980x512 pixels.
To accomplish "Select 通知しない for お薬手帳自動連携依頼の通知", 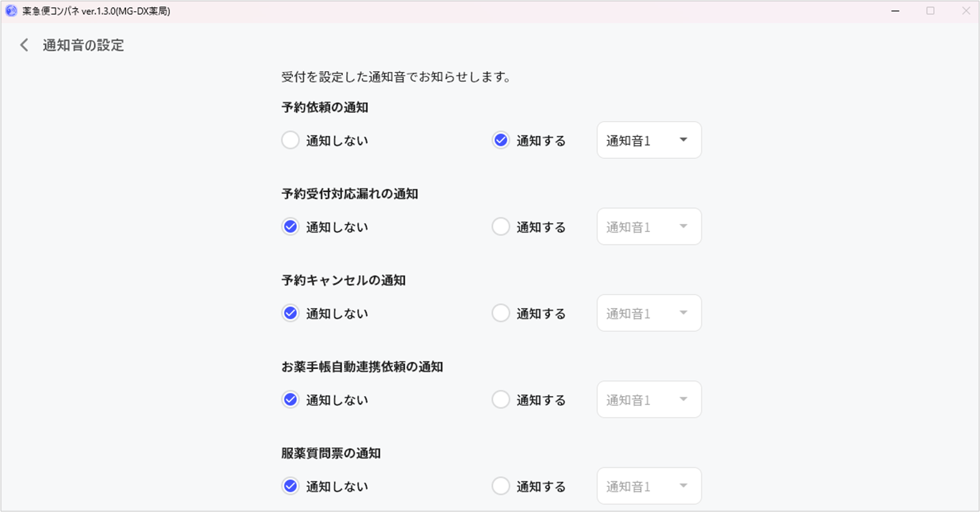I will point(291,400).
